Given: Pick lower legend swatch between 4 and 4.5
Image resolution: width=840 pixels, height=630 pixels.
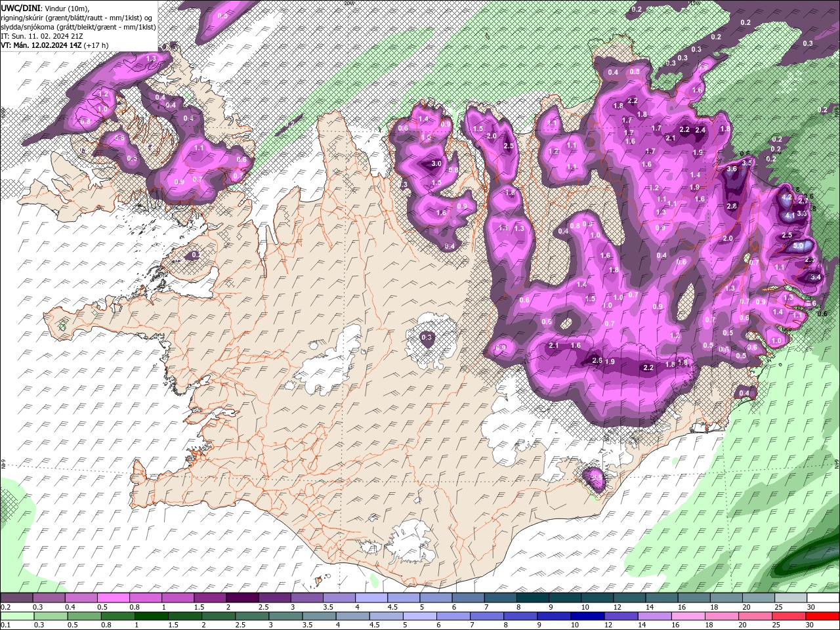Looking at the screenshot, I should click(x=353, y=616).
